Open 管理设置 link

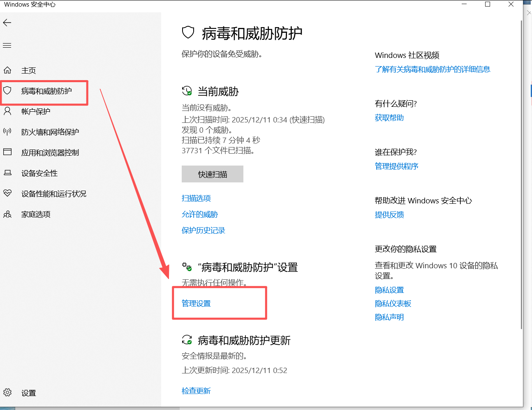point(196,304)
